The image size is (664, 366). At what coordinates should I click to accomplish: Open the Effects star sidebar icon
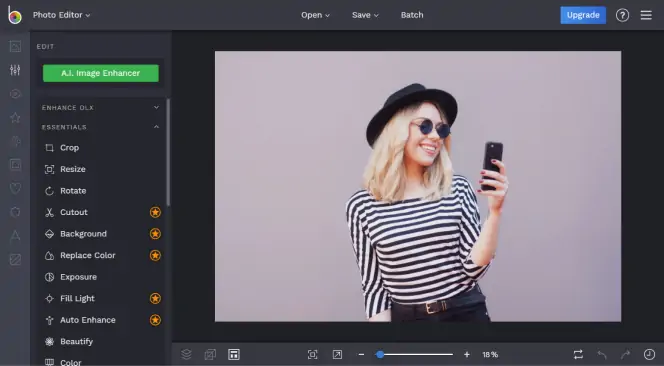15,117
